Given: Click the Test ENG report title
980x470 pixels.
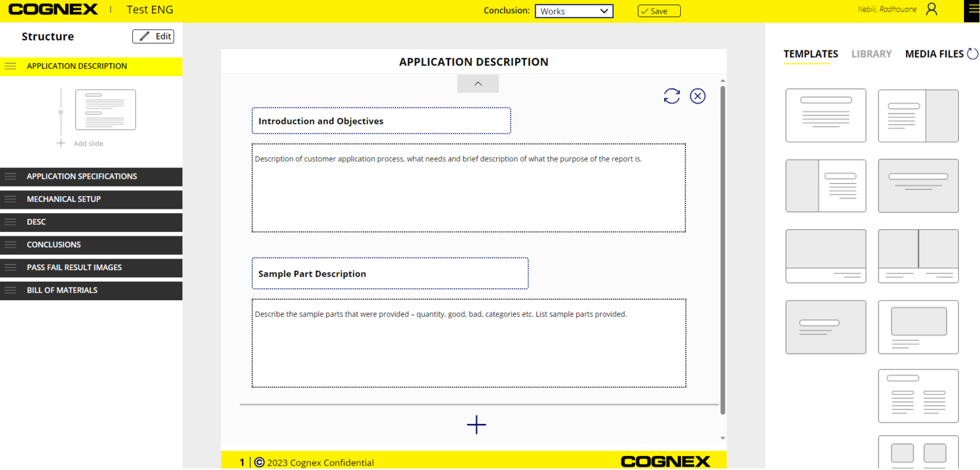Looking at the screenshot, I should click(150, 10).
